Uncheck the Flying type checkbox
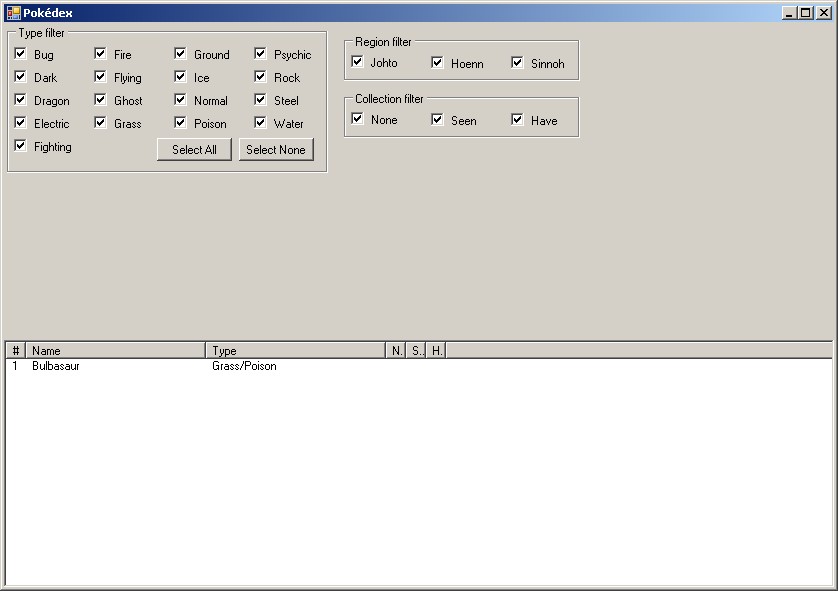Screen dimensions: 838x591 [100, 77]
